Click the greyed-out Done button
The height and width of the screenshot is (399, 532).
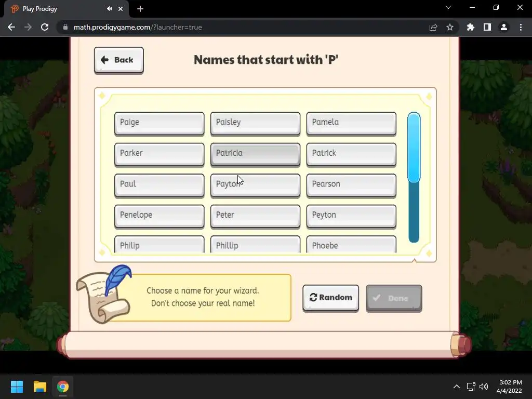tap(394, 298)
